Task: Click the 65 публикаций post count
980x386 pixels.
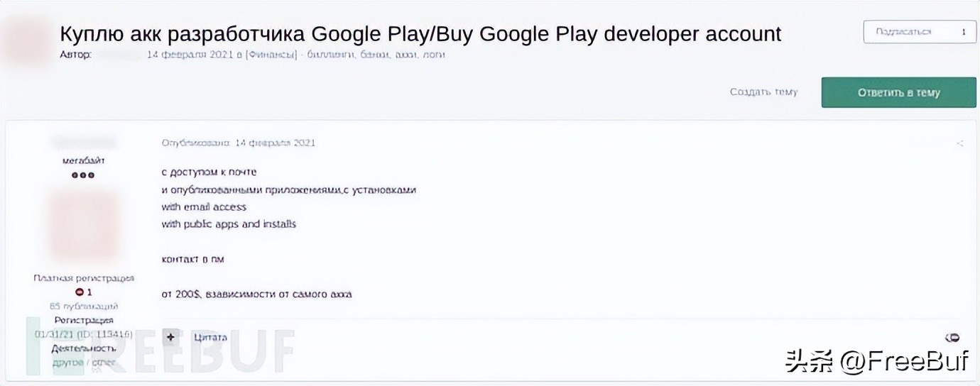Action: click(84, 307)
